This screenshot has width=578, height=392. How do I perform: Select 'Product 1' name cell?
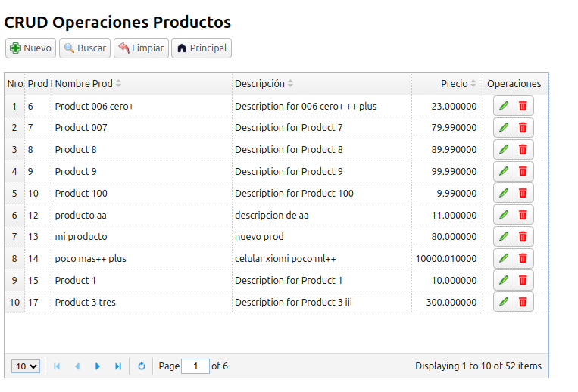[142, 281]
